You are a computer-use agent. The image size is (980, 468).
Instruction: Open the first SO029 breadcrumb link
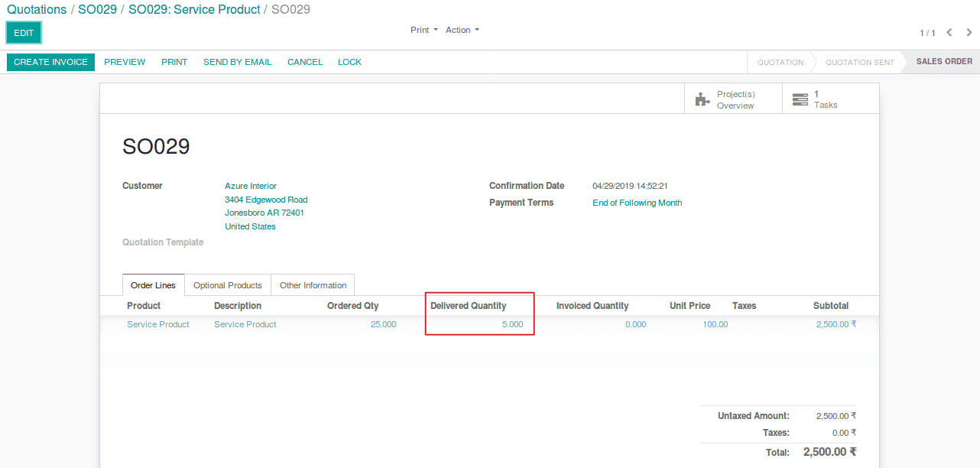click(97, 10)
